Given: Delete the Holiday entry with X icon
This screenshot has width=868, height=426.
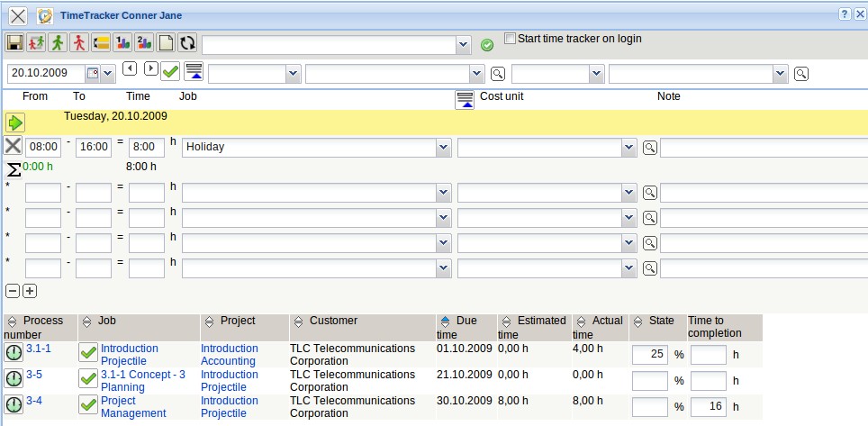Looking at the screenshot, I should point(14,146).
